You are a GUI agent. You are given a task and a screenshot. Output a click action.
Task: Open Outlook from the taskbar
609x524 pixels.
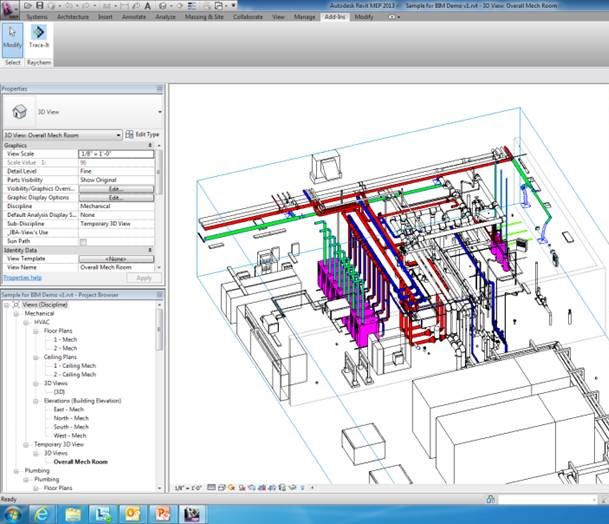[x=132, y=514]
